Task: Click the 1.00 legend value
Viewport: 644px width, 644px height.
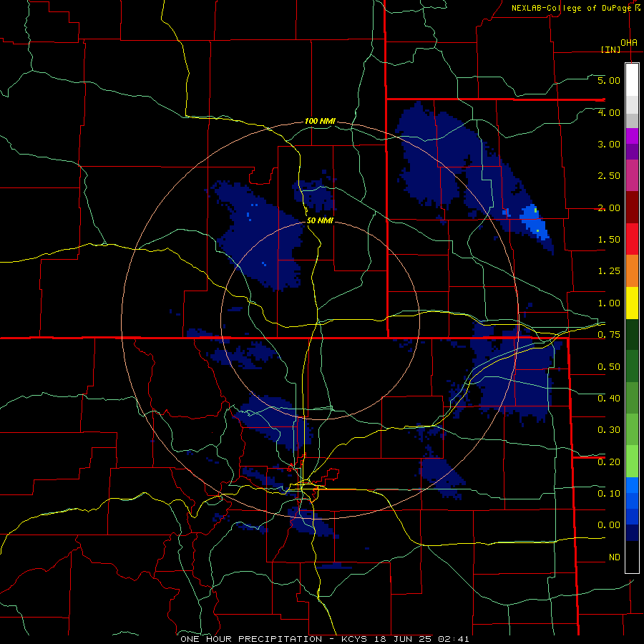Action: click(x=609, y=303)
